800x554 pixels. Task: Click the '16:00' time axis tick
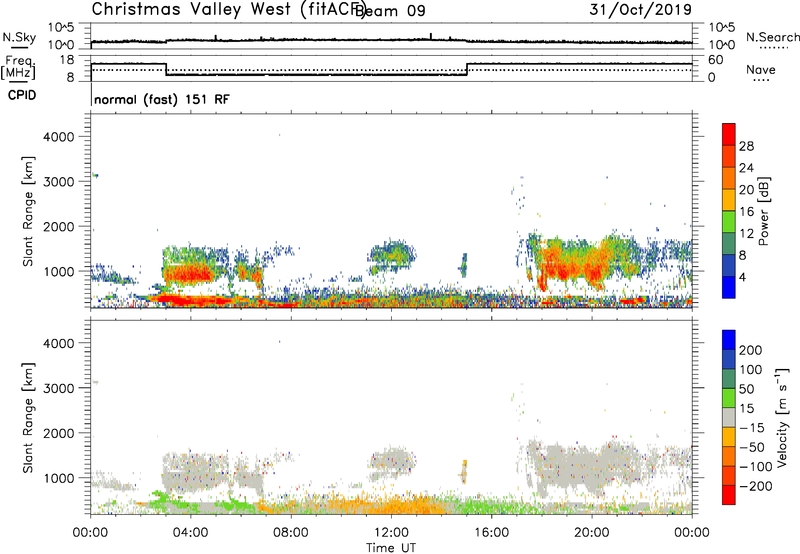(x=491, y=533)
